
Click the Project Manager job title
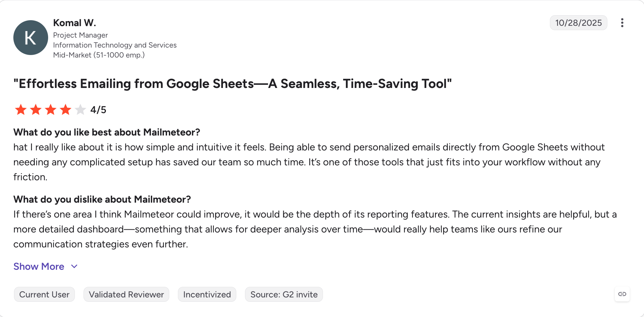pyautogui.click(x=80, y=35)
